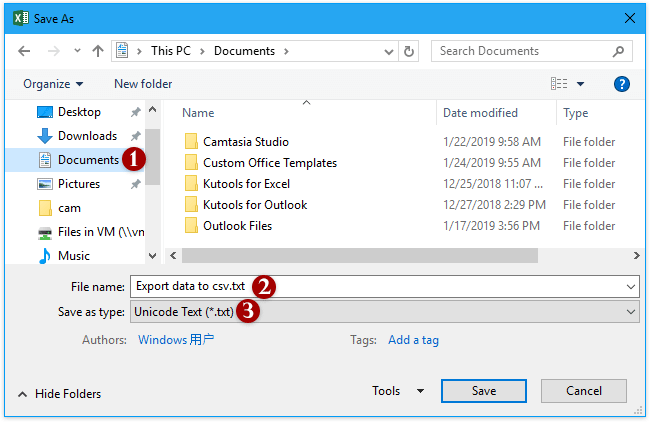Screen dimensions: 653x424
Task: Click the Add a tag link
Action: 413,340
